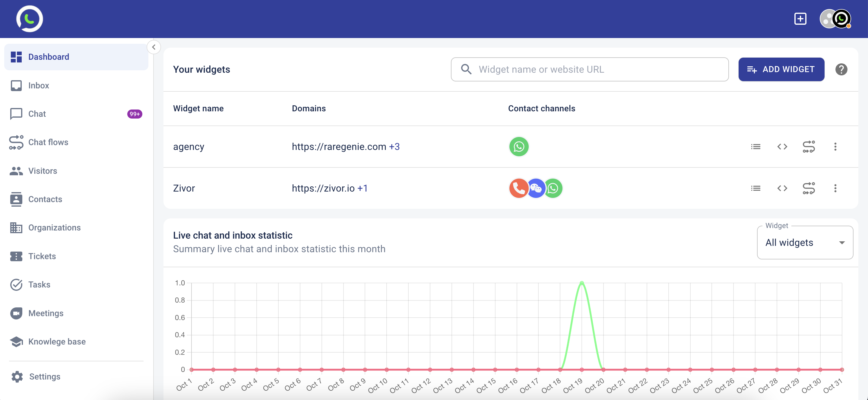Open three-dot menu for agency widget

click(x=835, y=147)
